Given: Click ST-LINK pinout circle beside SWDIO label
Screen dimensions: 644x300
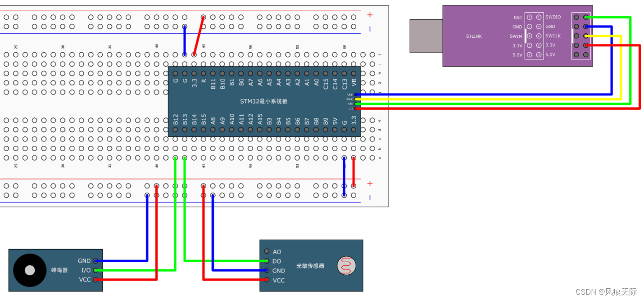Looking at the screenshot, I should [x=539, y=17].
